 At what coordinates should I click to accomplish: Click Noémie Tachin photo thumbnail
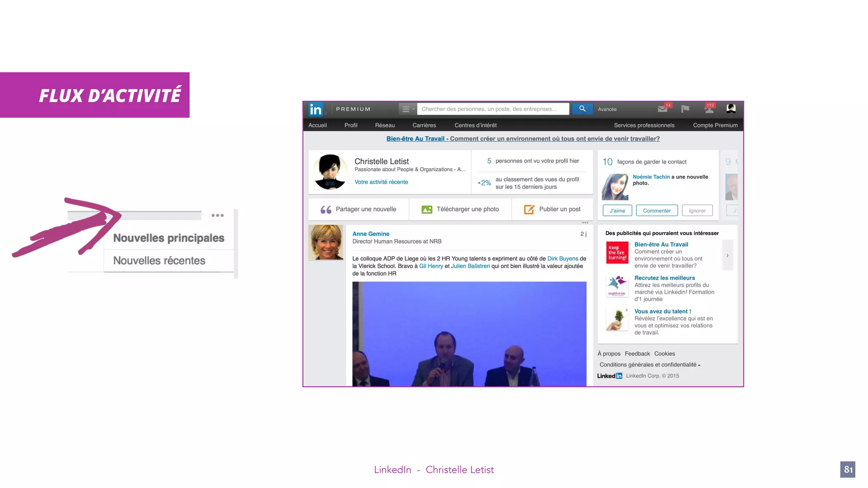(615, 187)
